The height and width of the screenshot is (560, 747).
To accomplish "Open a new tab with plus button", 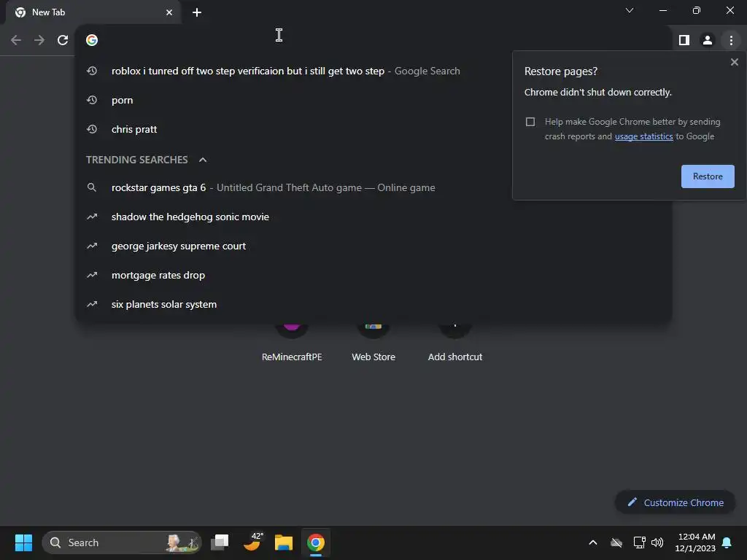I will [x=197, y=12].
